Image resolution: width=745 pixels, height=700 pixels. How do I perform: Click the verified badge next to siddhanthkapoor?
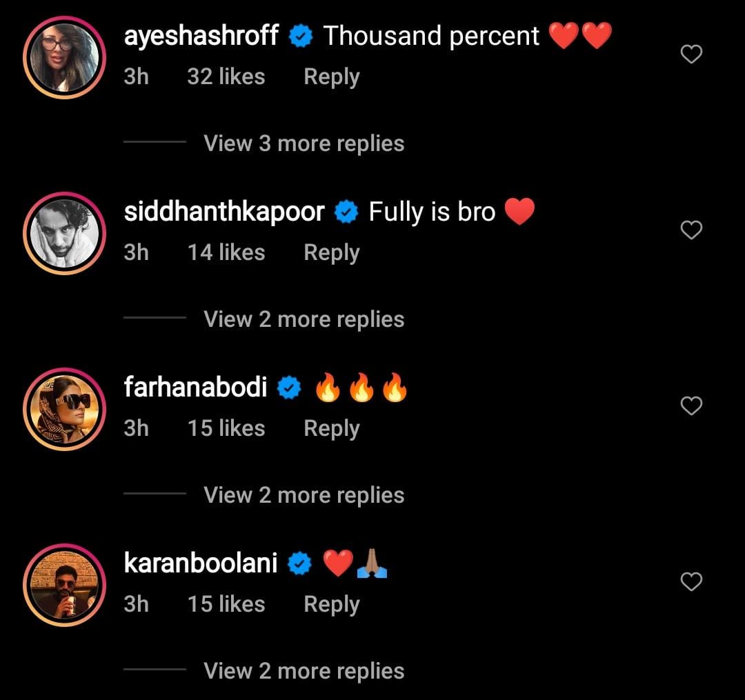(x=346, y=211)
